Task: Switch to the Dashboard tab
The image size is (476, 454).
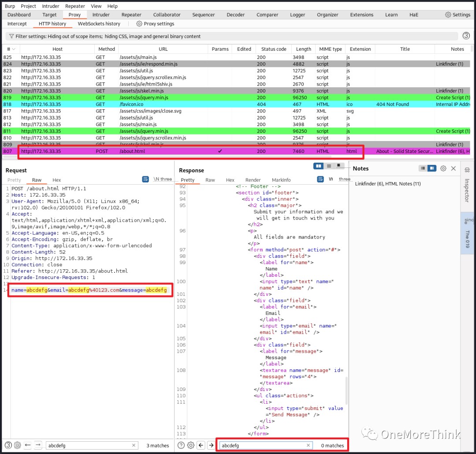Action: (19, 15)
